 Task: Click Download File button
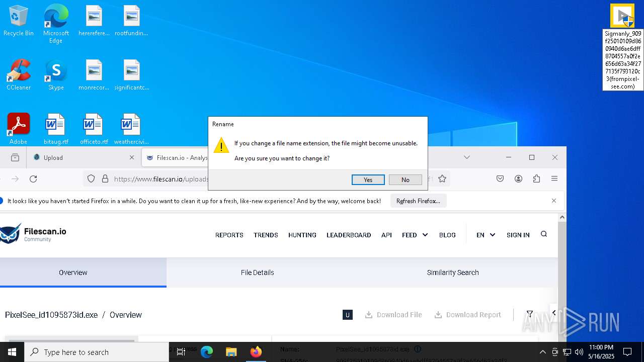point(393,315)
